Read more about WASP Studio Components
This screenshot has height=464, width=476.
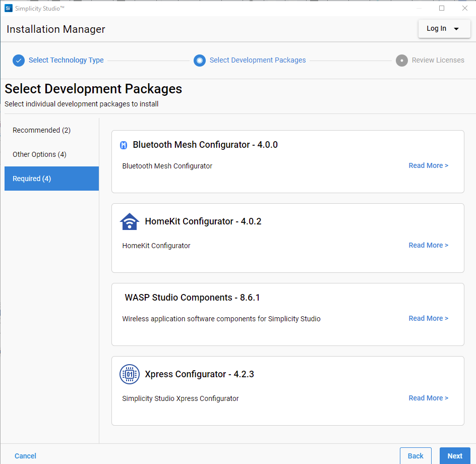pyautogui.click(x=428, y=318)
